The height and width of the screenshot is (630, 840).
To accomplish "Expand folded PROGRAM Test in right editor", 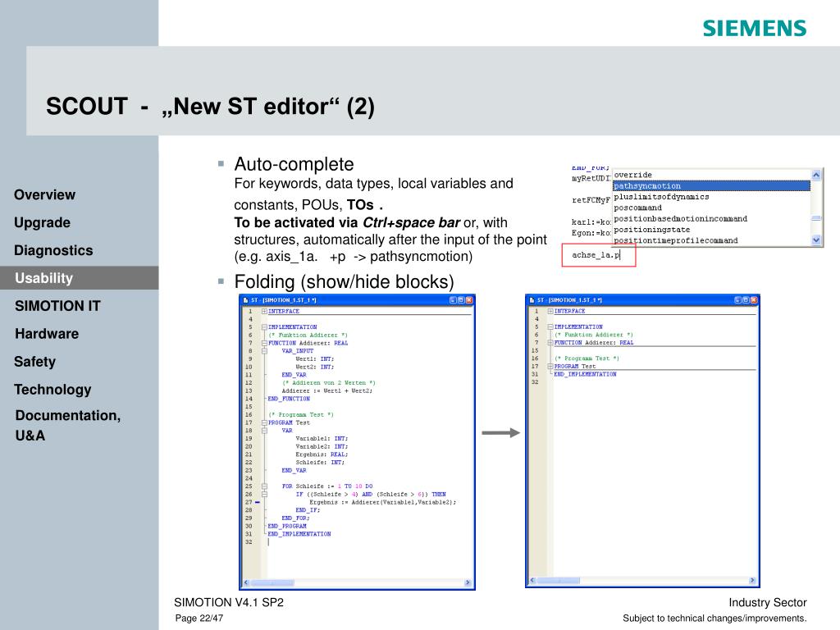I will tap(550, 367).
